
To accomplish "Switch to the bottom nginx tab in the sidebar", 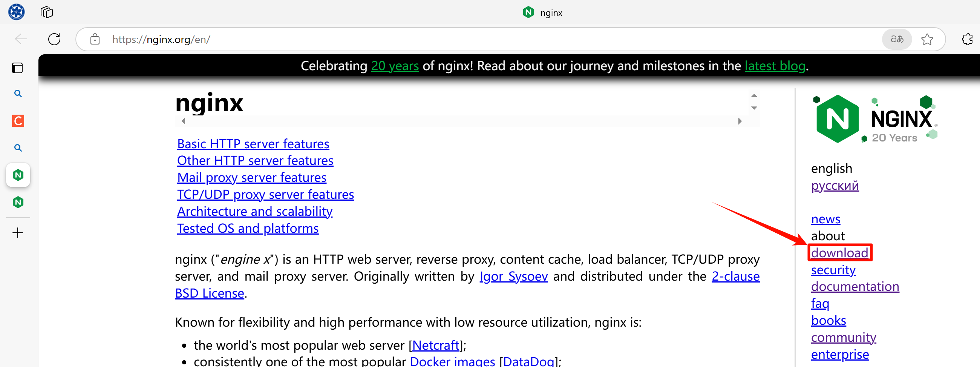I will point(18,202).
